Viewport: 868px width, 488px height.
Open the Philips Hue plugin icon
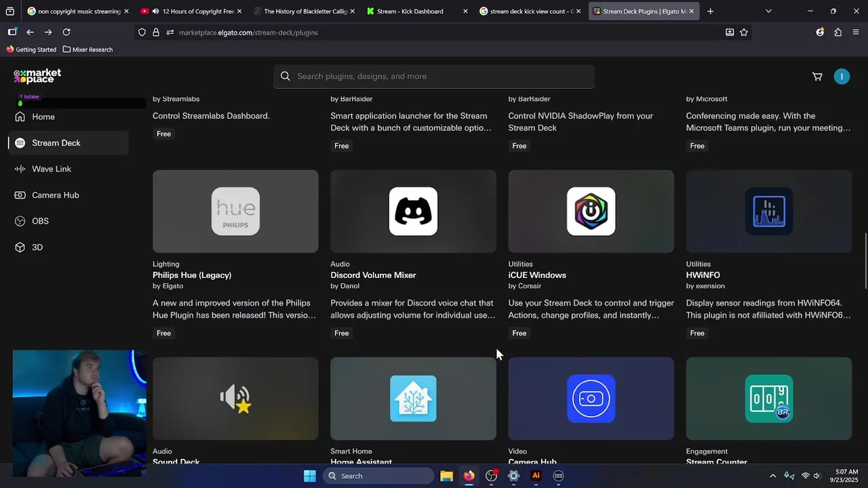click(x=235, y=211)
